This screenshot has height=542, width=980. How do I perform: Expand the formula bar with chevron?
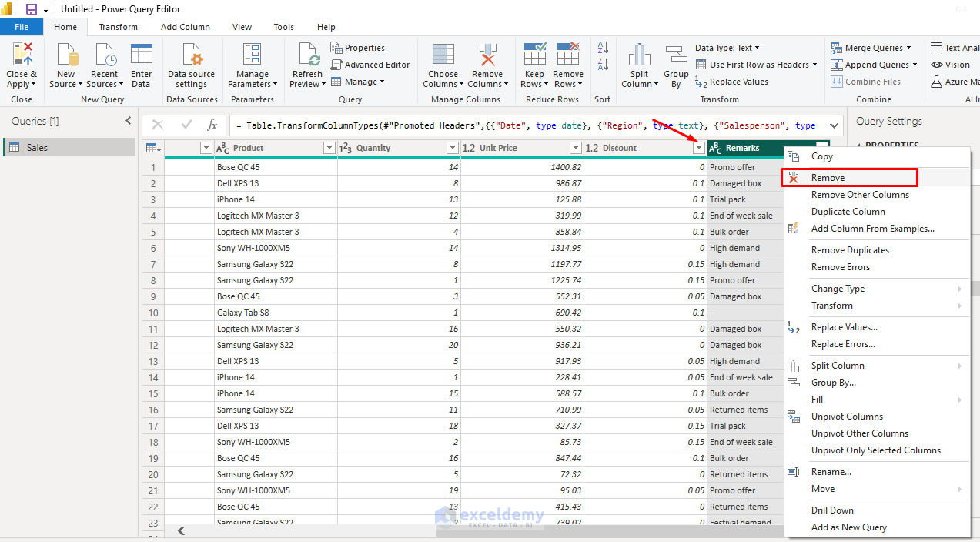(x=834, y=125)
